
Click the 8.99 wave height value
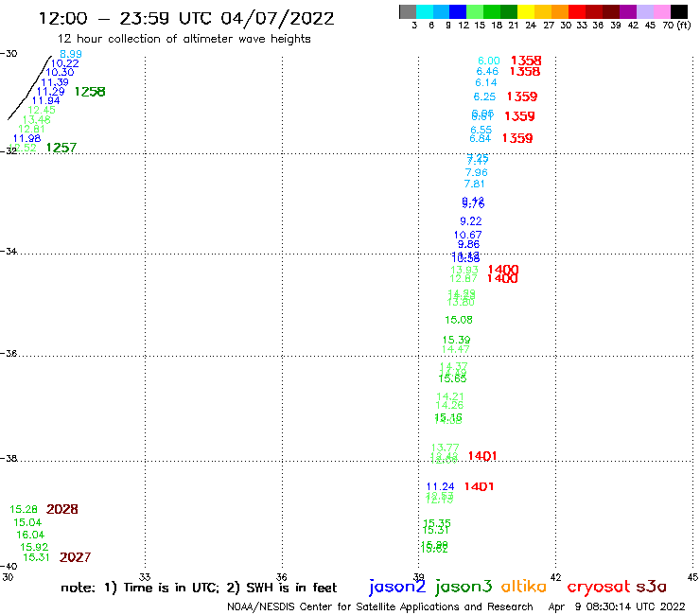(71, 54)
